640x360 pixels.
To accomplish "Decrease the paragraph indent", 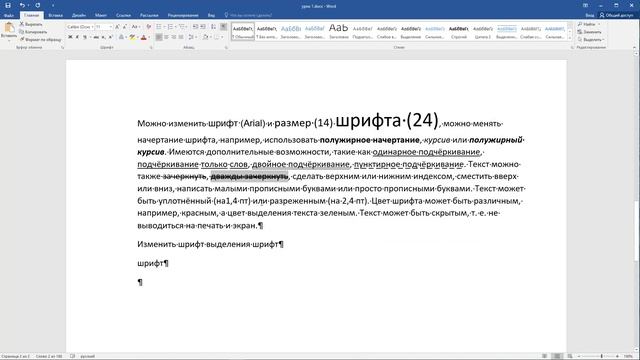I will (196, 27).
